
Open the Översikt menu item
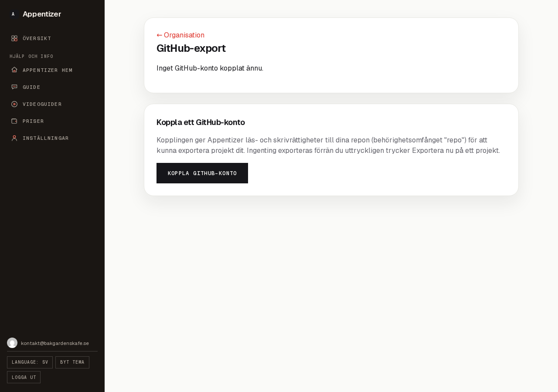[x=52, y=38]
